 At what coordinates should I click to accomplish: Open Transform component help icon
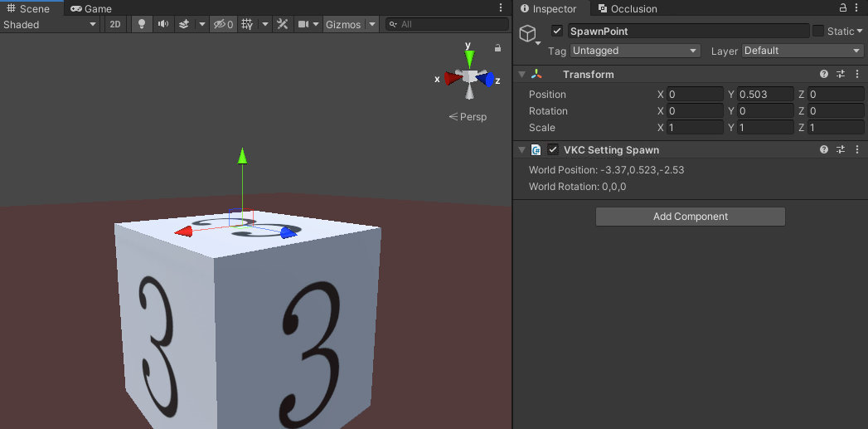(x=824, y=75)
